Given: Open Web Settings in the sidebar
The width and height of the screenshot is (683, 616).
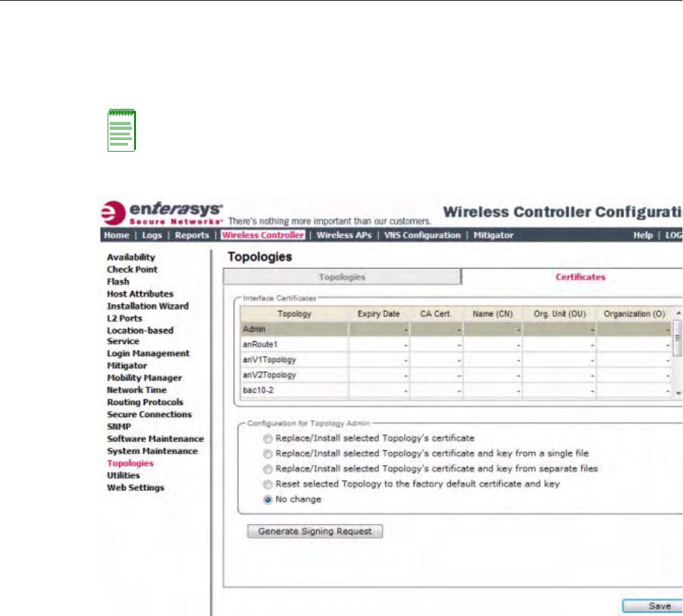Looking at the screenshot, I should [x=135, y=487].
